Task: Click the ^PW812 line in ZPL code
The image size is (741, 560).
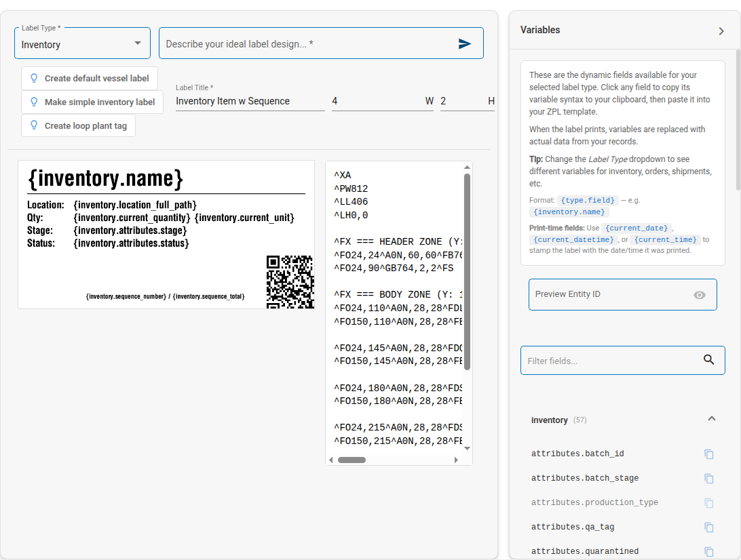Action: pyautogui.click(x=351, y=189)
